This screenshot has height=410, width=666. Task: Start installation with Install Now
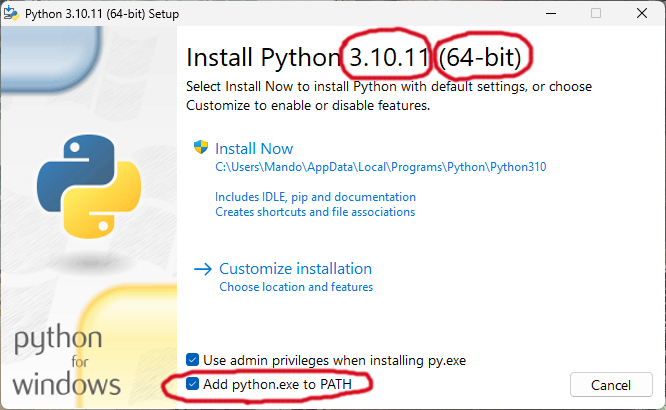click(x=254, y=148)
